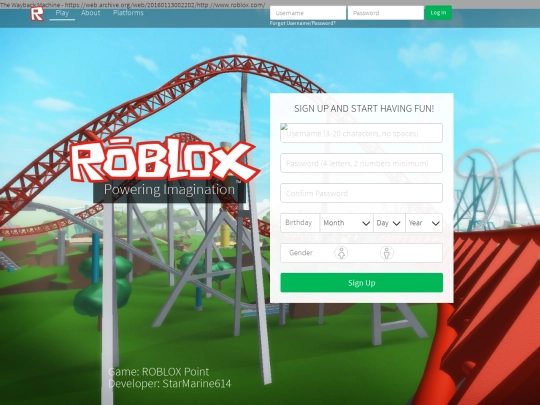Open the About menu item

tap(91, 13)
